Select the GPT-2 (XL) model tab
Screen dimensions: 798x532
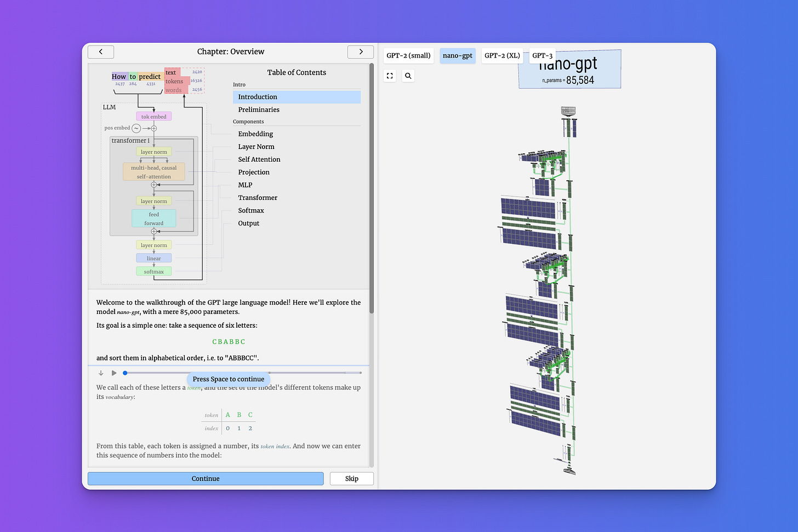(502, 55)
